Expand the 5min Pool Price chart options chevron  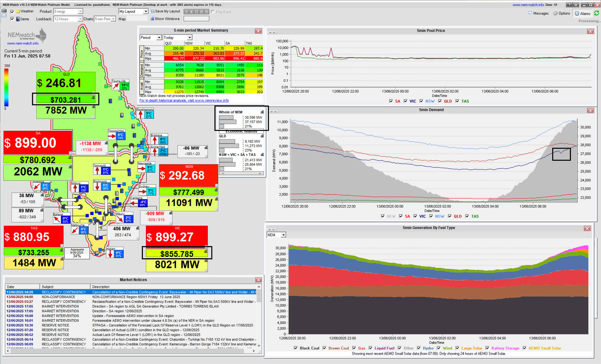coord(272,32)
